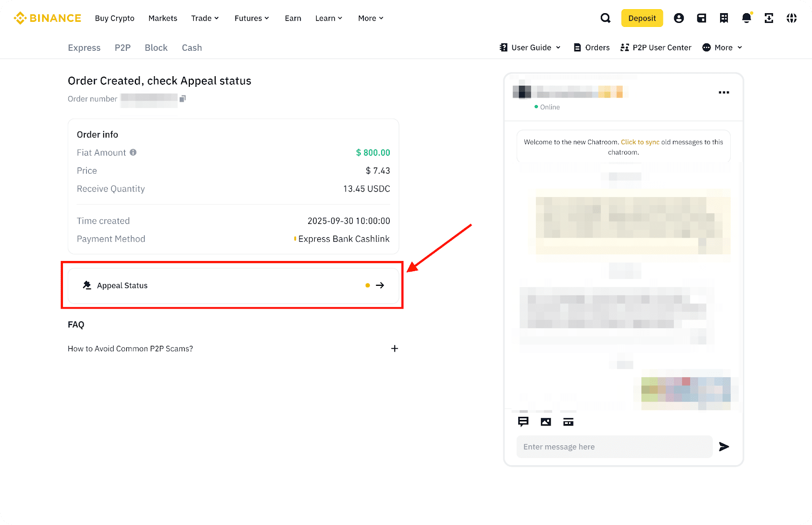This screenshot has width=812, height=525.
Task: Open the notifications bell
Action: click(x=747, y=18)
